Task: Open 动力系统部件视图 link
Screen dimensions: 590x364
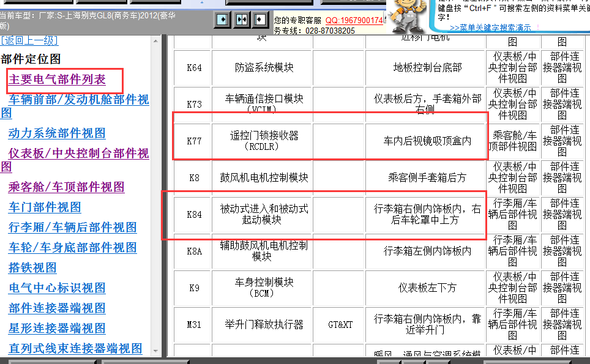Action: (57, 133)
